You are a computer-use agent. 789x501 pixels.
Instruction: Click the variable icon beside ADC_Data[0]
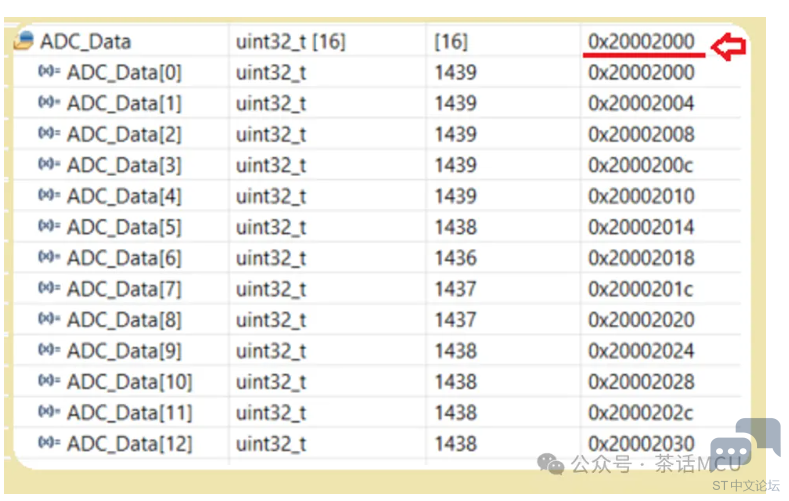[49, 71]
